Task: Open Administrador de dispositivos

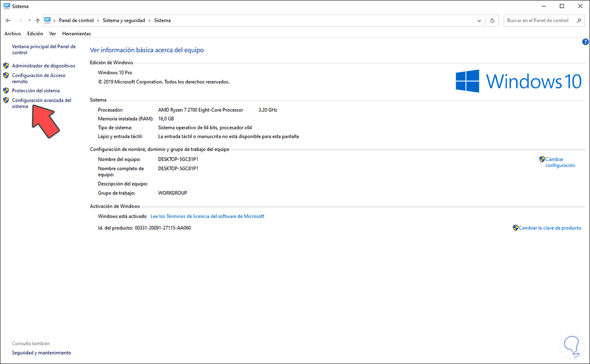Action: (43, 65)
